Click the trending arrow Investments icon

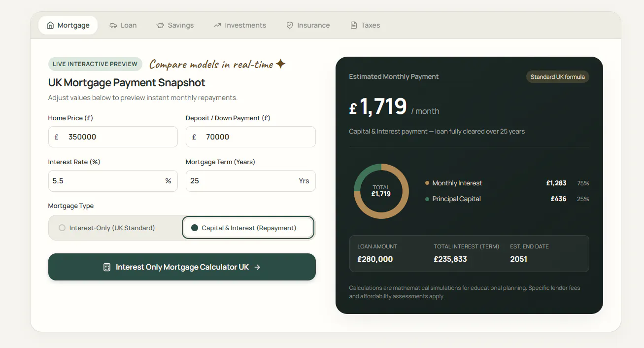[217, 25]
